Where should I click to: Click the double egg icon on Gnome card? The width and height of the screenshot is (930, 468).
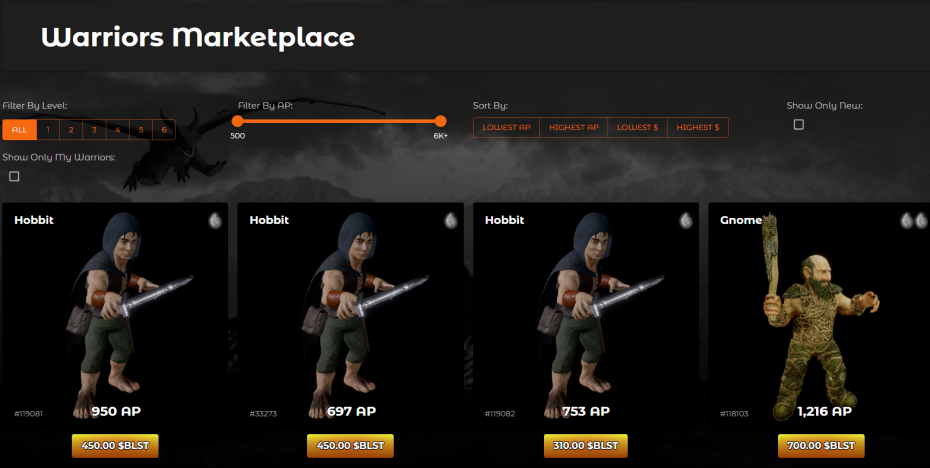pos(913,221)
